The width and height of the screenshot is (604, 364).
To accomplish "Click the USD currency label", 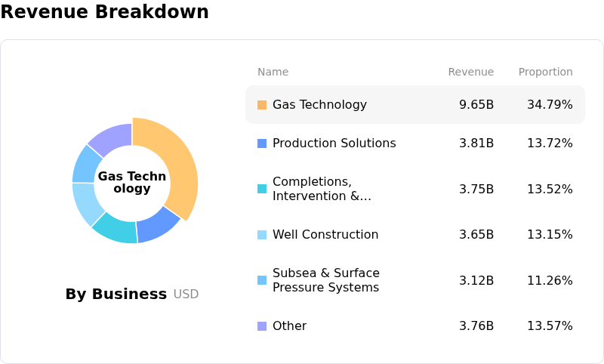I will (186, 295).
